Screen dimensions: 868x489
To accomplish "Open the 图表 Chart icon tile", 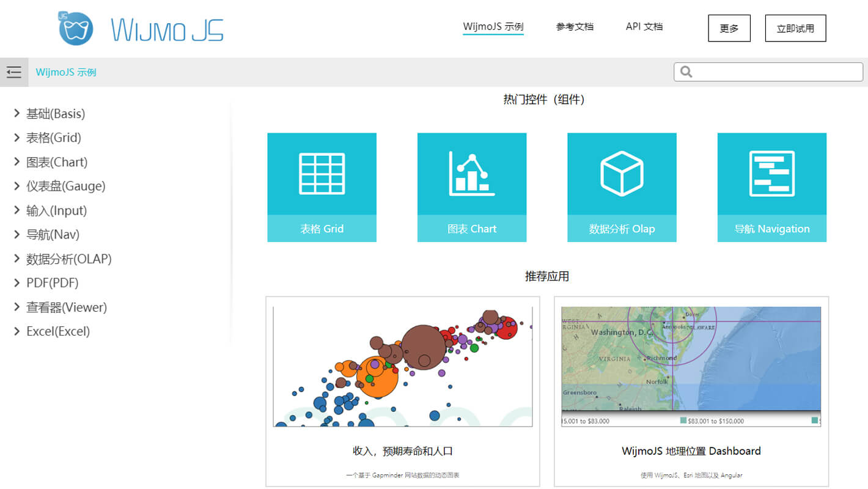I will (471, 174).
